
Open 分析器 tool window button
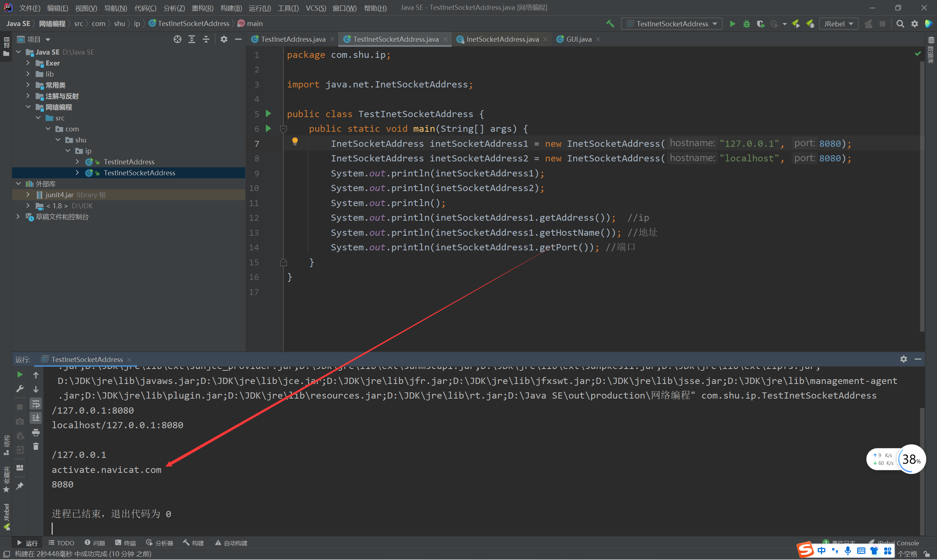160,543
